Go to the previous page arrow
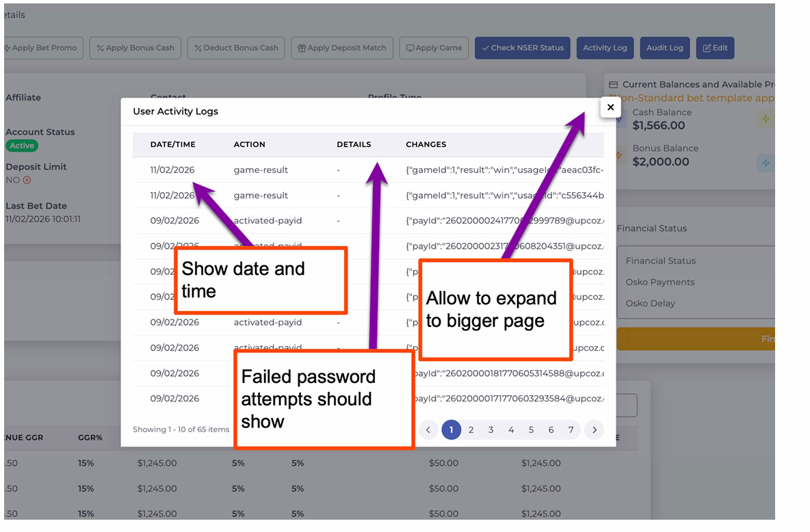This screenshot has height=532, width=810. (428, 429)
